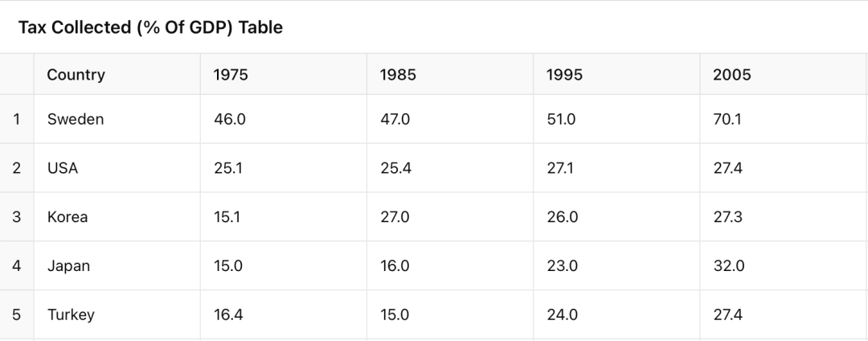
Task: Click the 2005 column header
Action: coord(731,75)
